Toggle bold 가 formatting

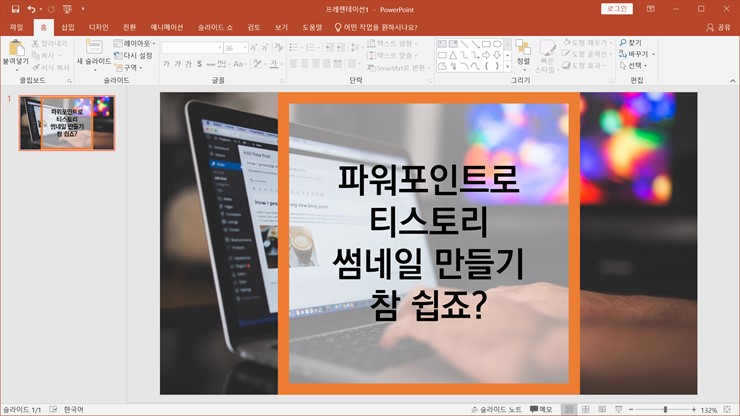166,64
